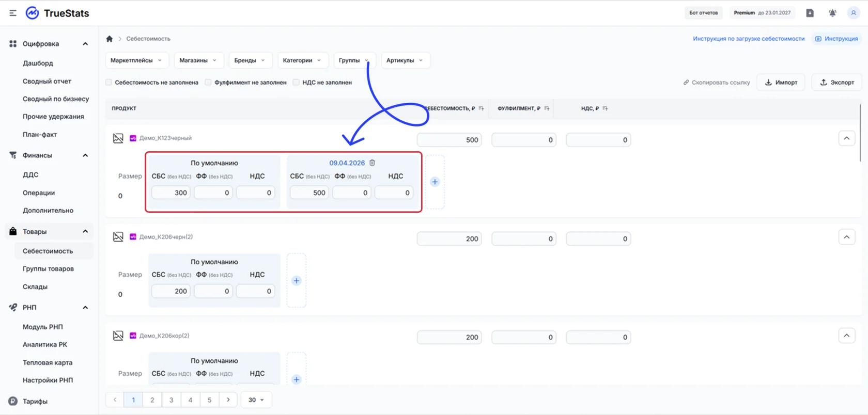Change rows per page from 30
Image resolution: width=868 pixels, height=415 pixels.
(x=256, y=400)
